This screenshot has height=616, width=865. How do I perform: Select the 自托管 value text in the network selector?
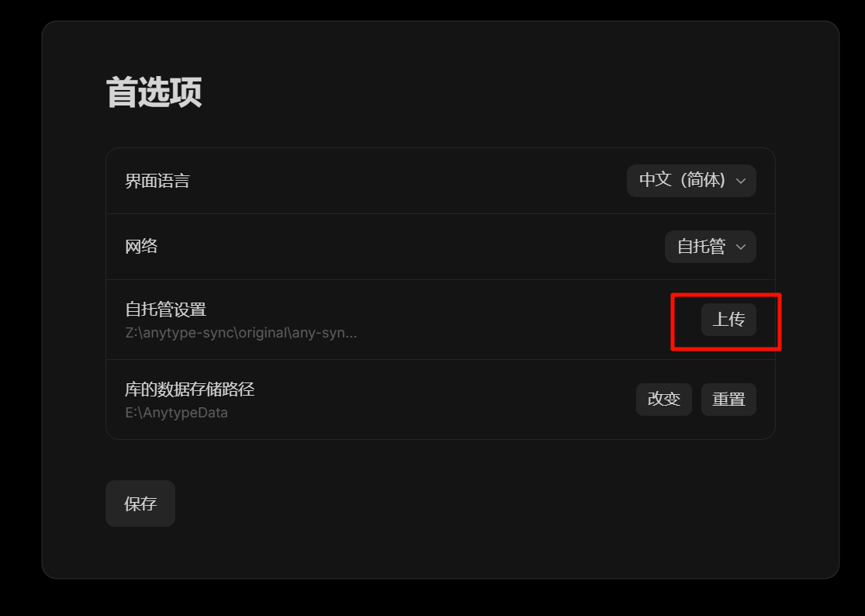tap(701, 247)
